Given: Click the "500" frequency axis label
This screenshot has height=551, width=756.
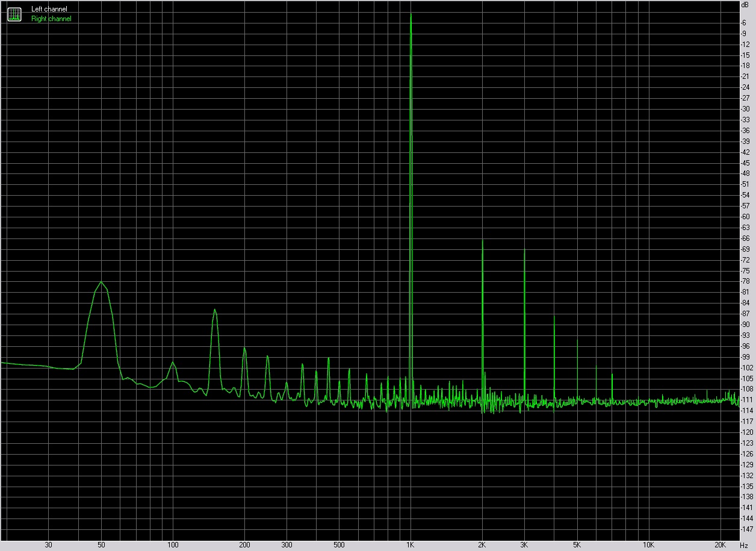Looking at the screenshot, I should click(x=339, y=546).
